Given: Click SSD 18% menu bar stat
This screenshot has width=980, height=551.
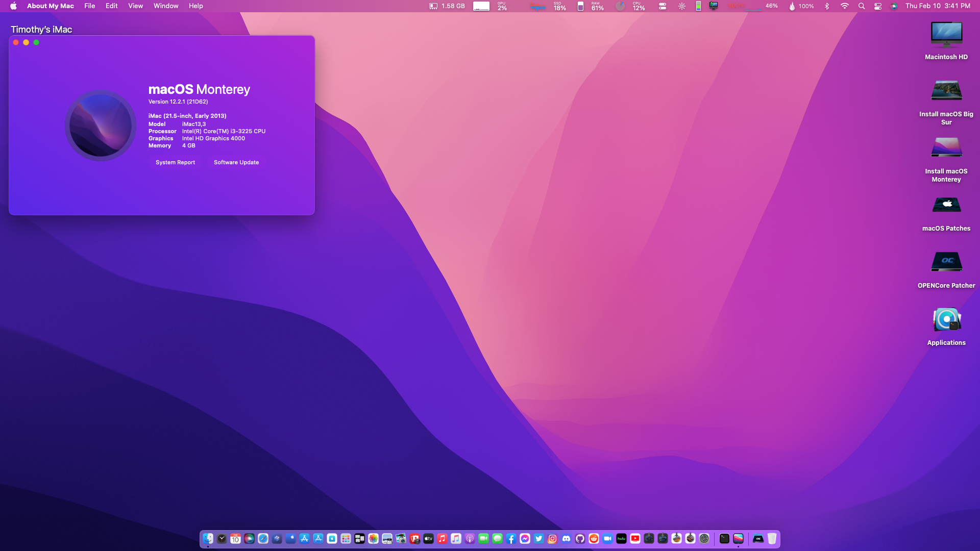Looking at the screenshot, I should 560,6.
